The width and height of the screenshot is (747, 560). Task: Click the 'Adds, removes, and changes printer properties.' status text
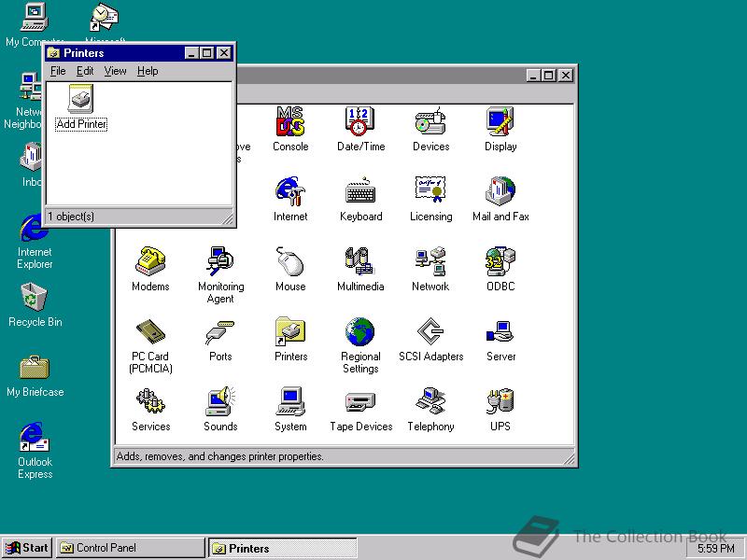point(220,456)
